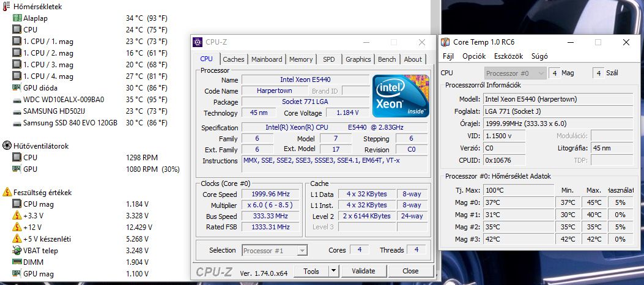Click the VID 1.1500 v field
The height and width of the screenshot is (285, 644).
(504, 136)
